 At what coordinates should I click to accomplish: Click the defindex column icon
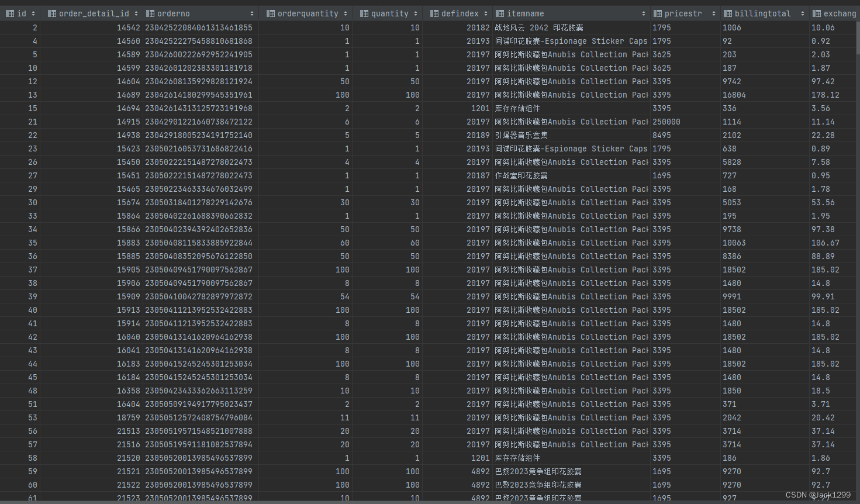pos(434,13)
